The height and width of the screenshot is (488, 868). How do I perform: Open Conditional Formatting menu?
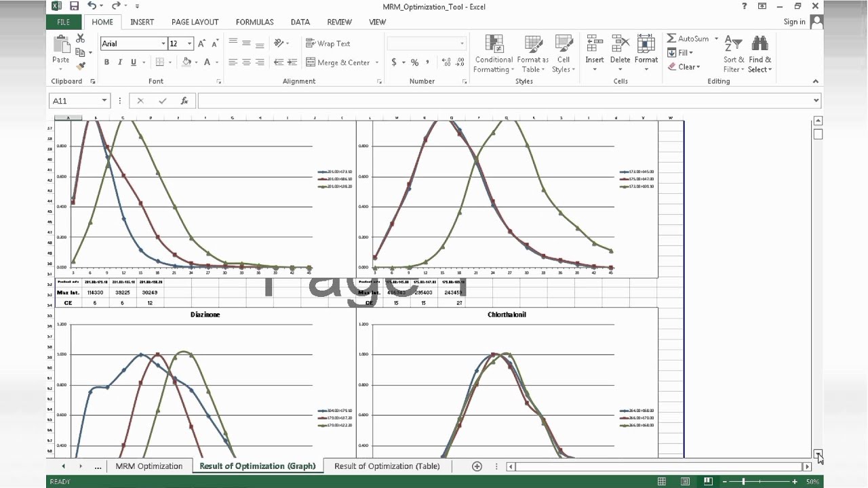pos(494,54)
